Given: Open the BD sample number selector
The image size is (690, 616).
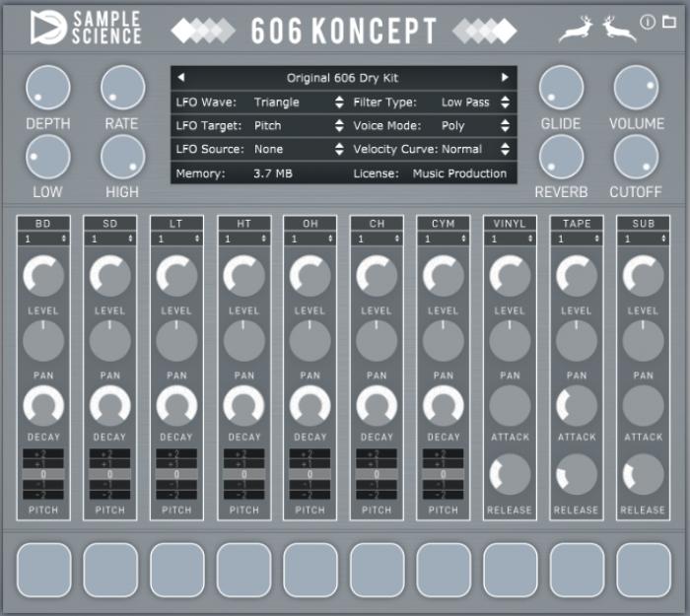Looking at the screenshot, I should pos(43,239).
